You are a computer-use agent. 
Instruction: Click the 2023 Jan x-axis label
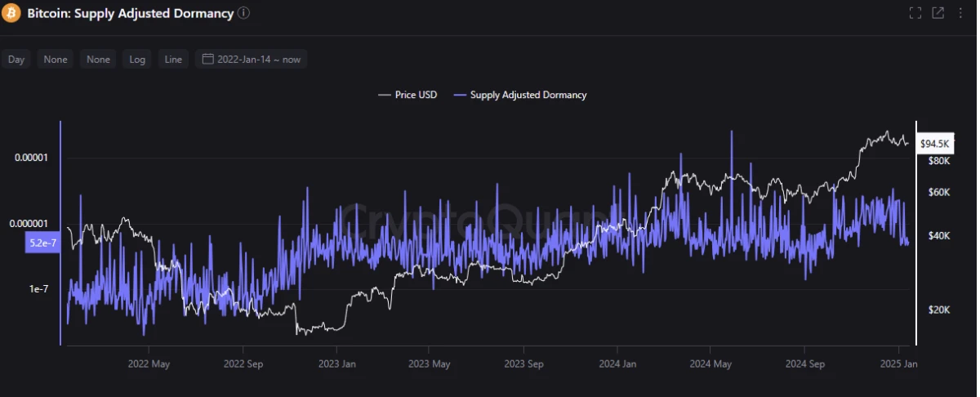click(x=337, y=364)
